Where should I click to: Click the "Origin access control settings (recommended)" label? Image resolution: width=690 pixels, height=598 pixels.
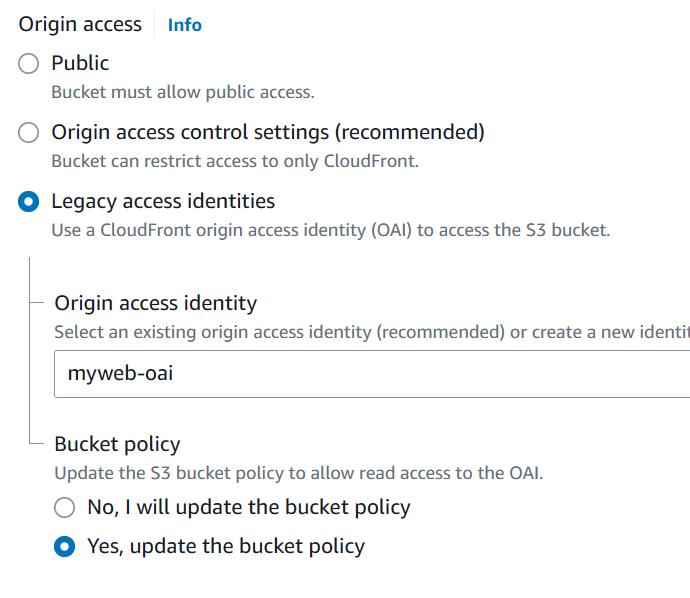[268, 133]
